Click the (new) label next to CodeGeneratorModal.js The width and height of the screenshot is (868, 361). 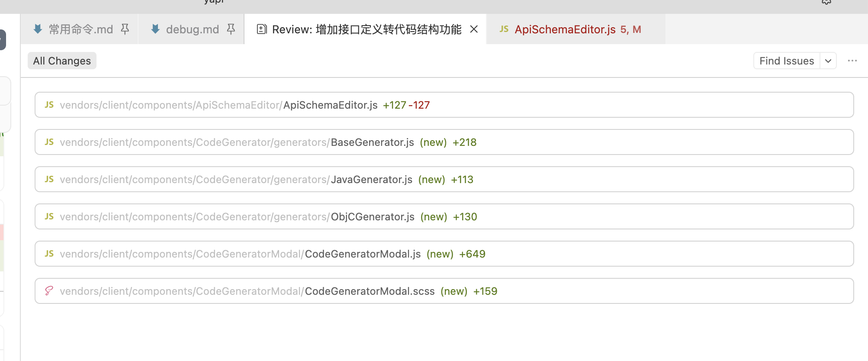pos(440,254)
